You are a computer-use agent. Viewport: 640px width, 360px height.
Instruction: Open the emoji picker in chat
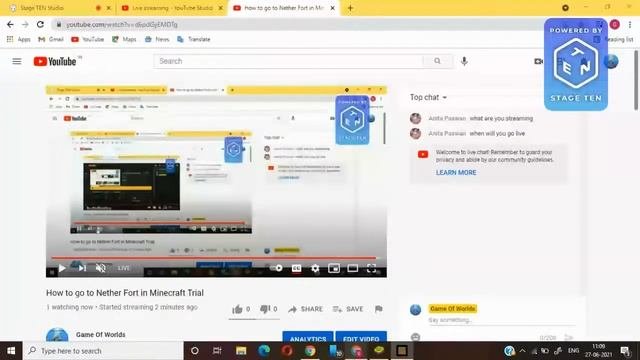415,337
